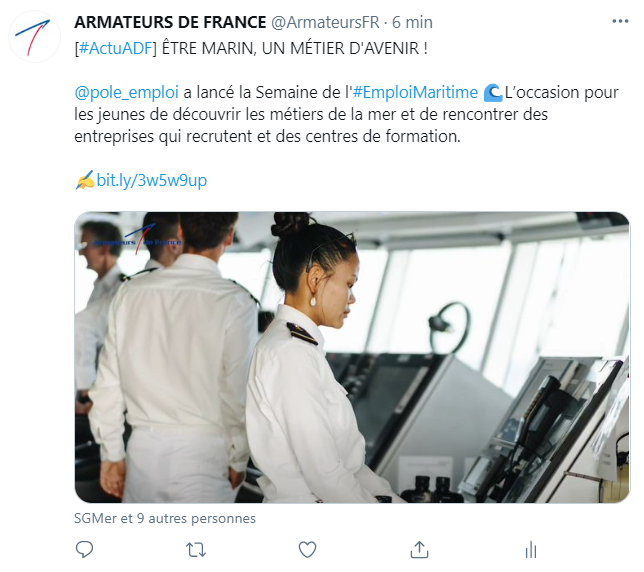Click the reply speech bubble icon
This screenshot has width=644, height=572.
click(85, 549)
